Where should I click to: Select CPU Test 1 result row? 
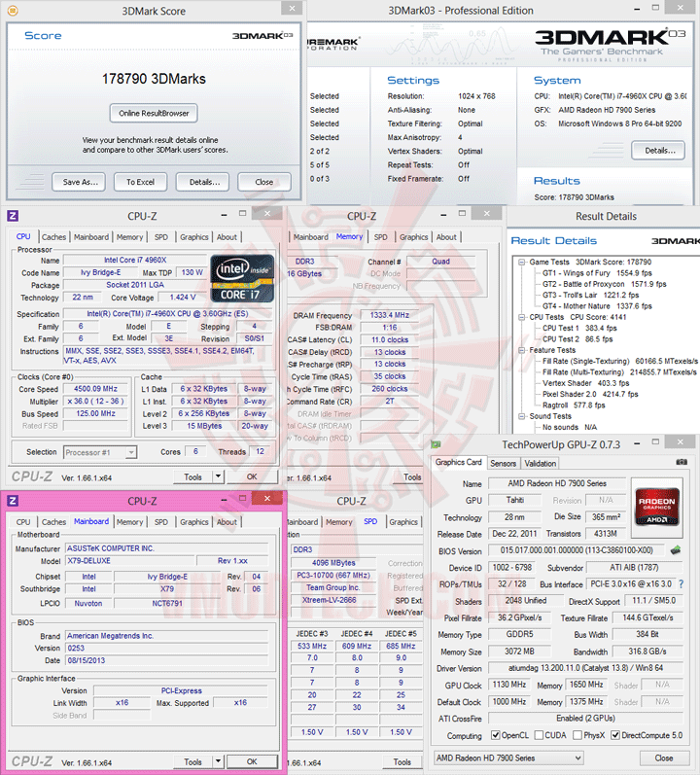[x=579, y=329]
